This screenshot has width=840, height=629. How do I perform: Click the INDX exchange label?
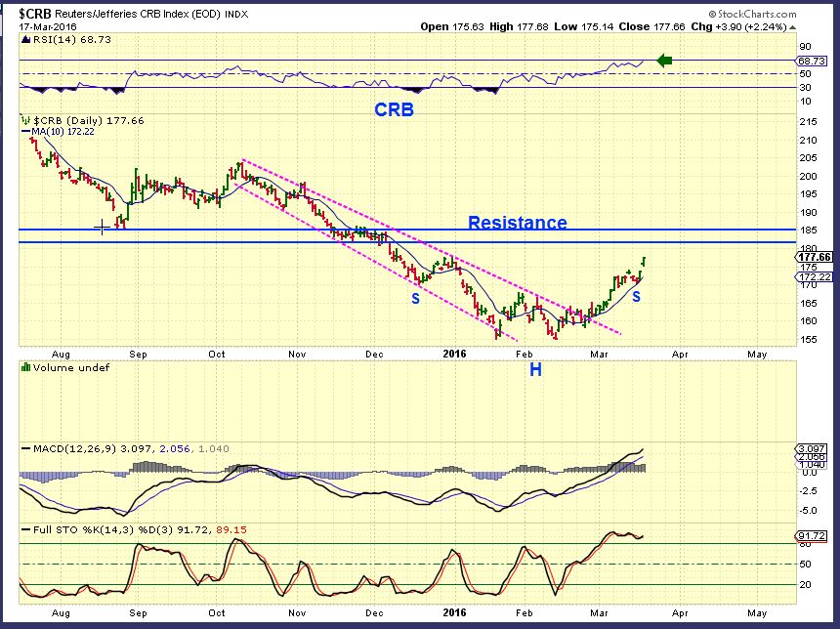(x=236, y=15)
